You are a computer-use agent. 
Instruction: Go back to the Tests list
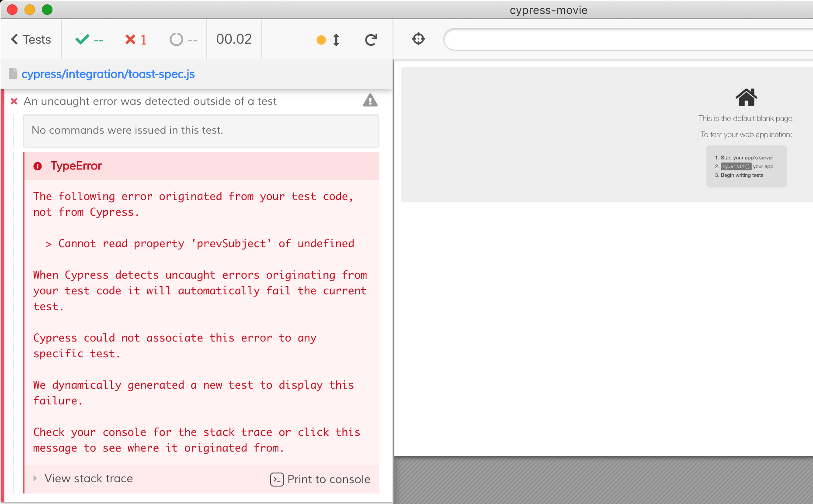point(31,39)
